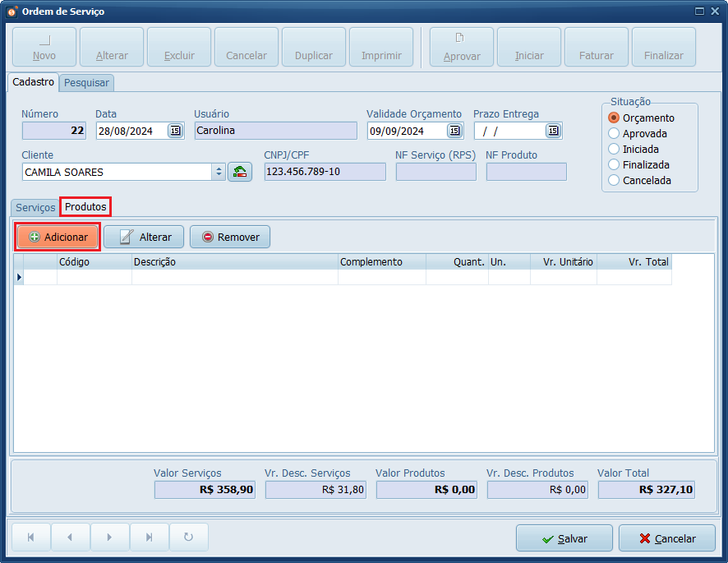Click the refresh record icon
This screenshot has width=728, height=563.
189,538
